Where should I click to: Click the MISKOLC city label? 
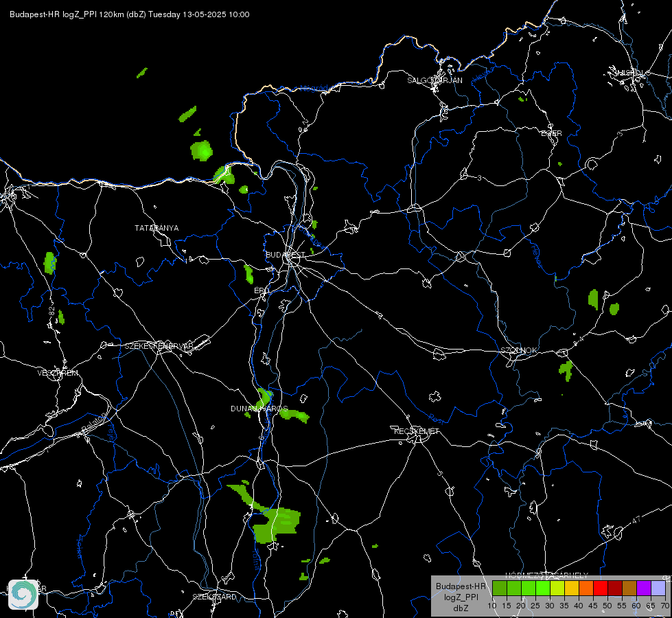633,73
